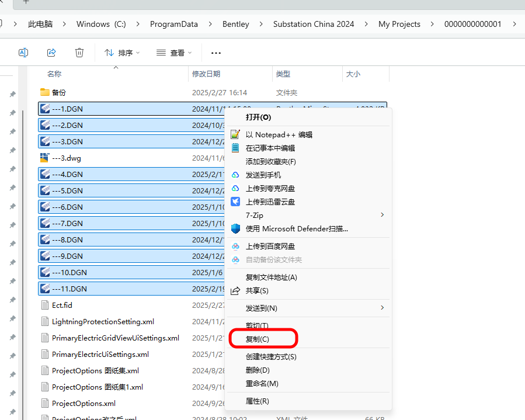Sort by 名称 column header
The image size is (525, 420).
click(54, 74)
